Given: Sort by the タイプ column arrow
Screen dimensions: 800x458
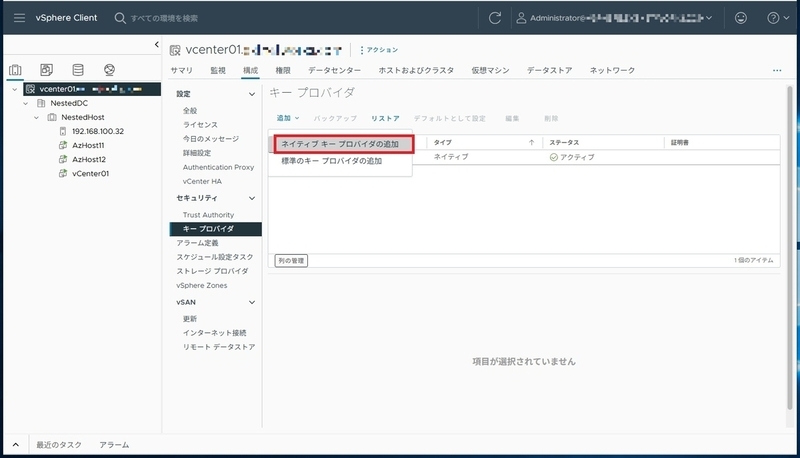Looking at the screenshot, I should pyautogui.click(x=532, y=143).
